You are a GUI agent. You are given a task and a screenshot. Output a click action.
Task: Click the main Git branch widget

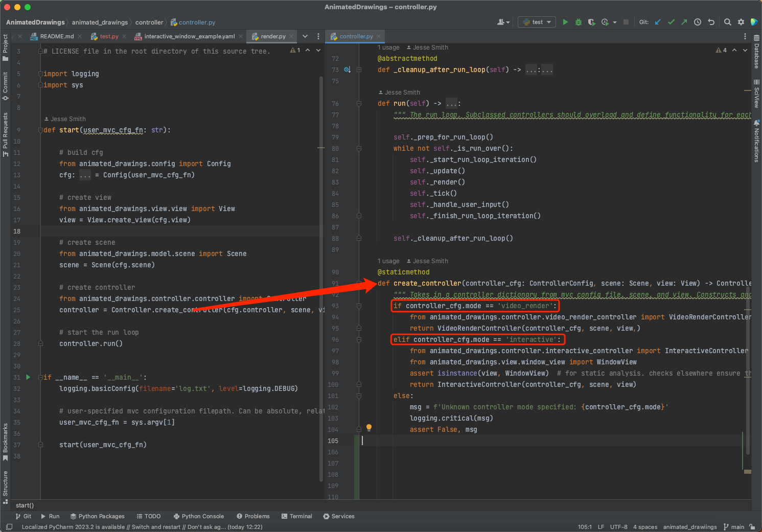pyautogui.click(x=734, y=527)
